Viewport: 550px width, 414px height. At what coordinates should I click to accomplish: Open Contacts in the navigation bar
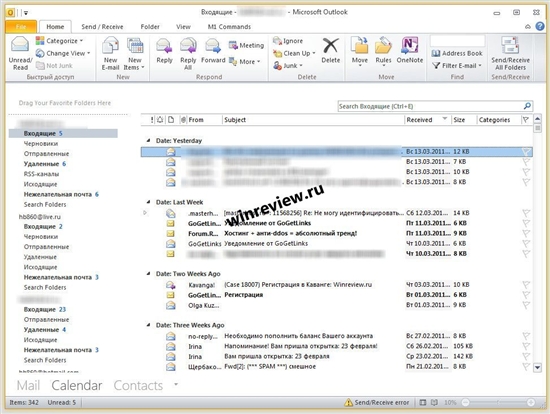point(138,385)
